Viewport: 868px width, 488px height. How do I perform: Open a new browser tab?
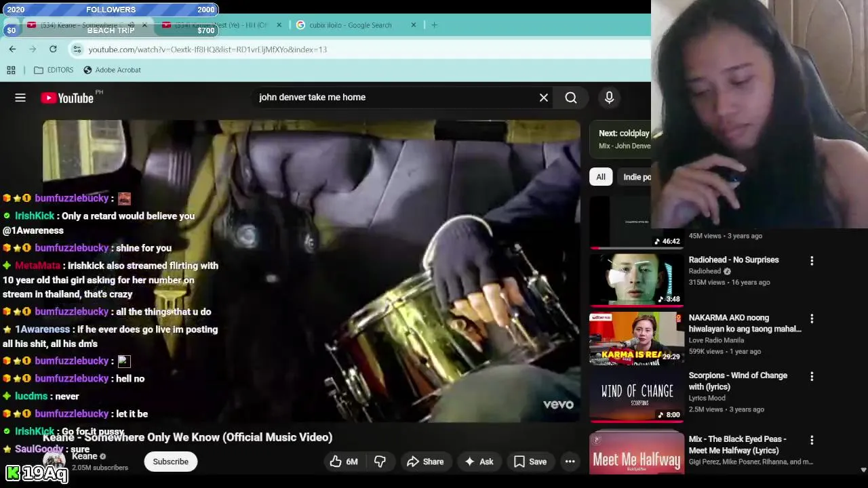(435, 25)
